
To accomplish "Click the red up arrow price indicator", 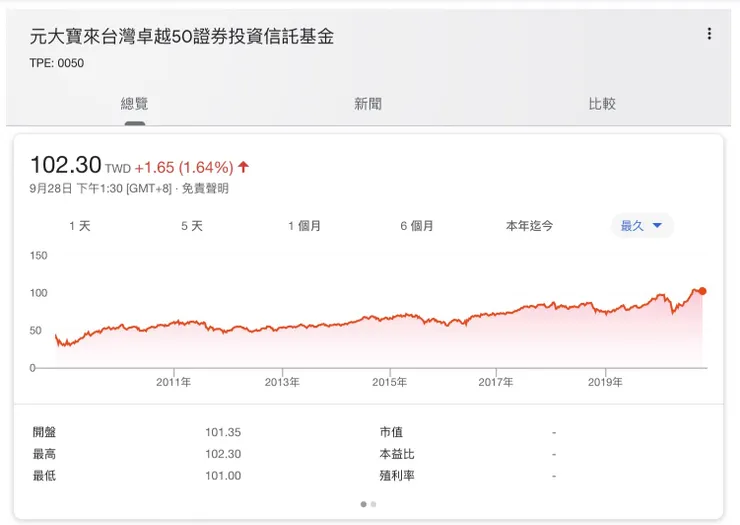I will click(x=244, y=167).
